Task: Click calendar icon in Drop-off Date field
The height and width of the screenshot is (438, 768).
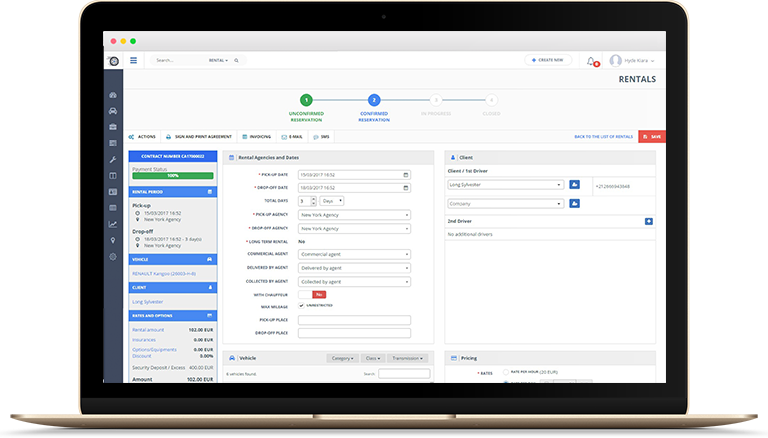Action: click(406, 188)
